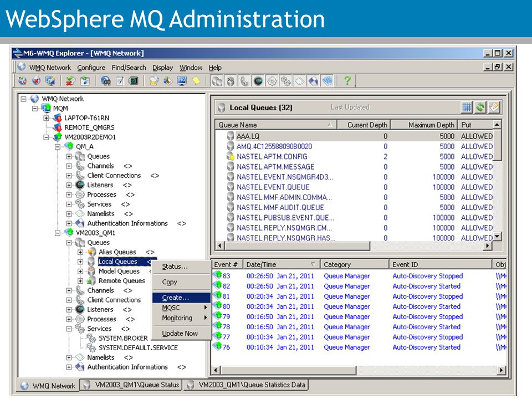Click the globe refresh icon in toolbar
Viewport: 532px width, 399px height.
pos(22,81)
